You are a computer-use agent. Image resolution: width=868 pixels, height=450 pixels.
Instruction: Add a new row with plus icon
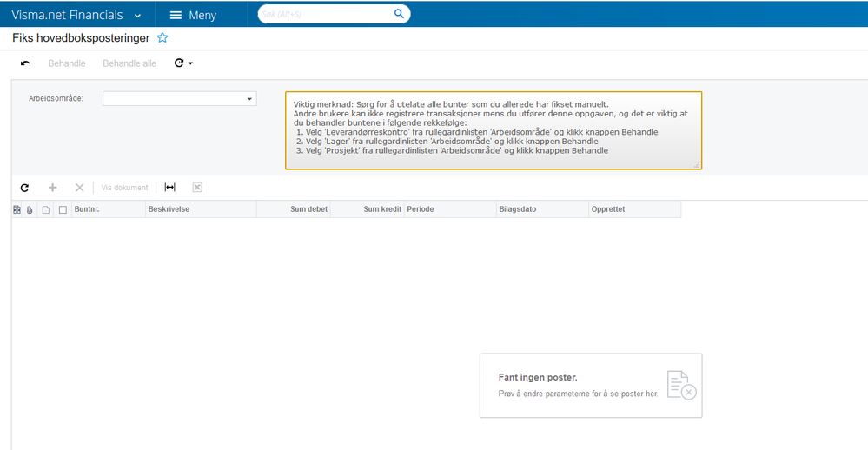53,188
